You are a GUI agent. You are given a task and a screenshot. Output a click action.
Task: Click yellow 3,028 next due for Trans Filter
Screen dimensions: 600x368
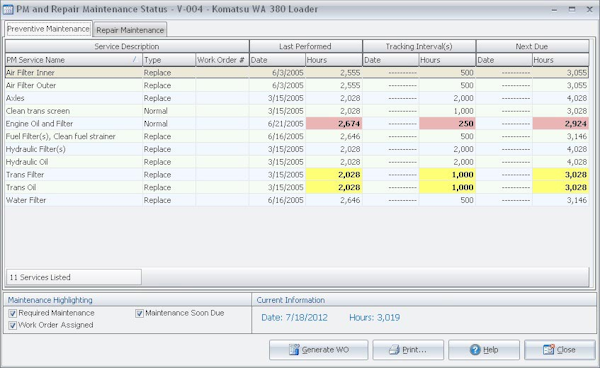tap(561, 174)
